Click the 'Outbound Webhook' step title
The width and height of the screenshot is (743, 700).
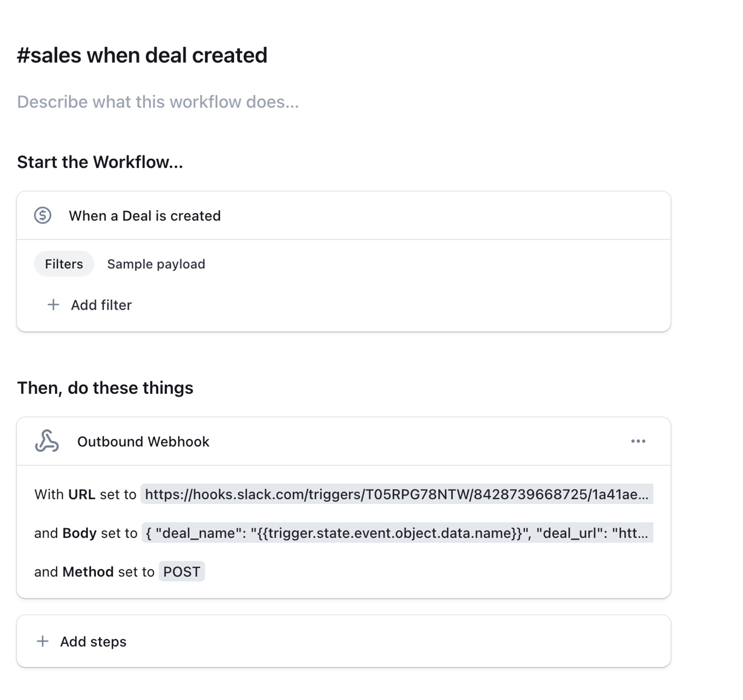click(143, 441)
